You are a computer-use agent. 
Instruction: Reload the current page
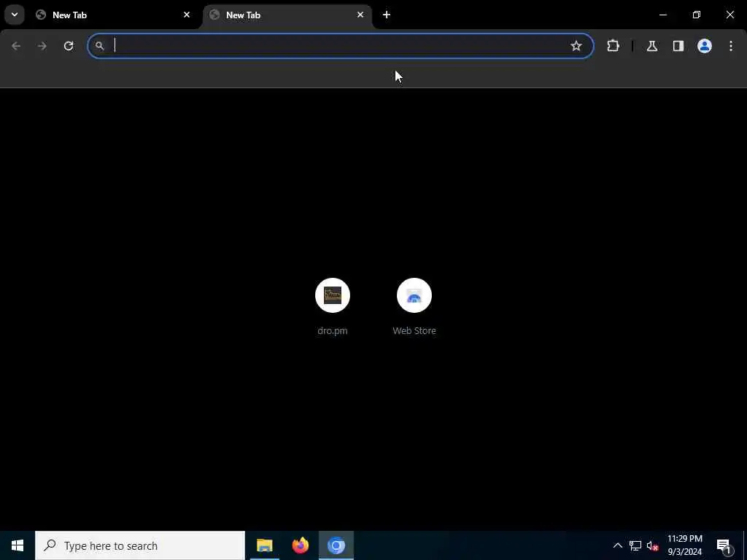69,46
